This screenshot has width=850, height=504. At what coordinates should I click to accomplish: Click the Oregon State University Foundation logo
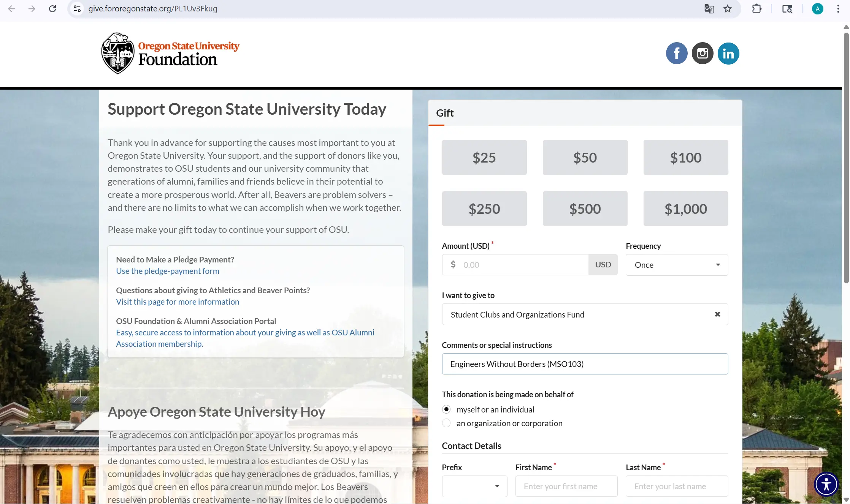pos(170,53)
